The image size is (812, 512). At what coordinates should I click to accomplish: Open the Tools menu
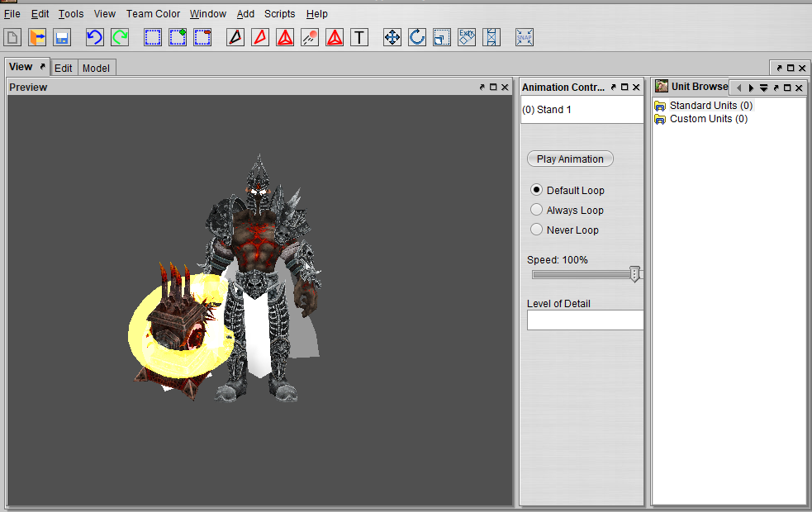[x=71, y=14]
